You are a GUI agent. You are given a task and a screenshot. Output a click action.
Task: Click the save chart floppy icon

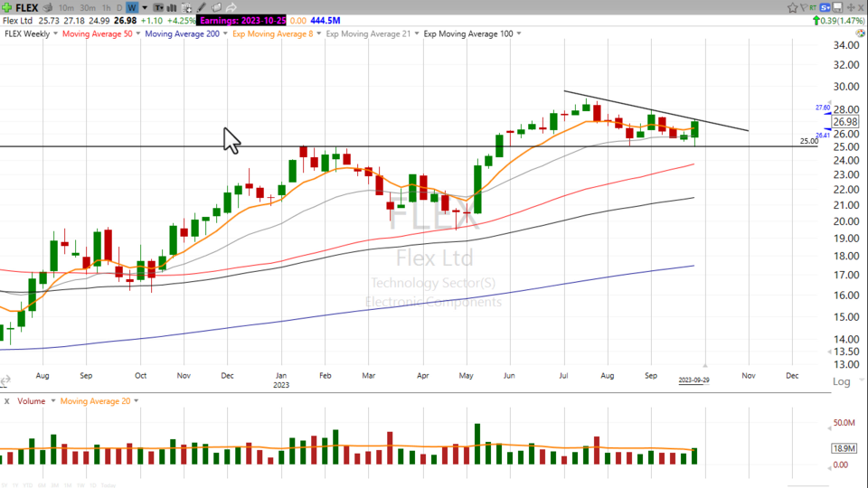click(x=837, y=8)
